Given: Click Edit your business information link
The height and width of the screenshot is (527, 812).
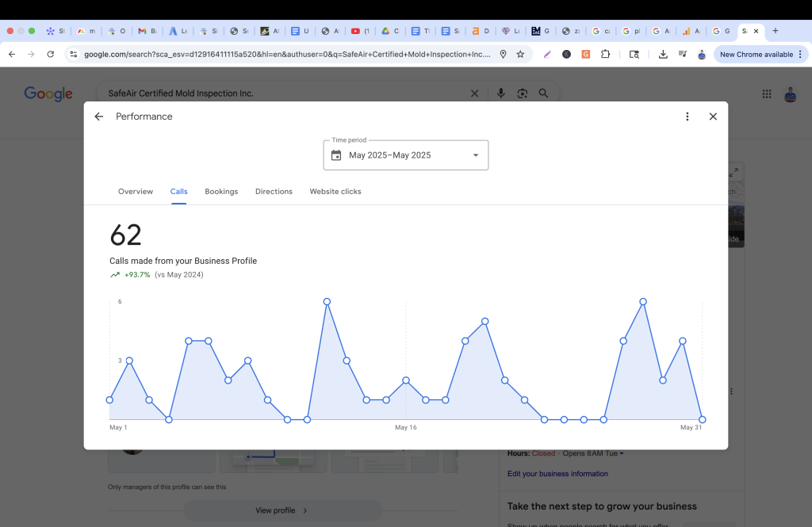Looking at the screenshot, I should (x=557, y=474).
